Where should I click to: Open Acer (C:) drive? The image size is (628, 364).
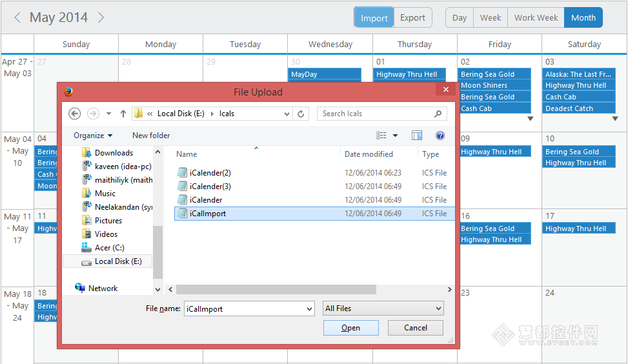pyautogui.click(x=103, y=248)
